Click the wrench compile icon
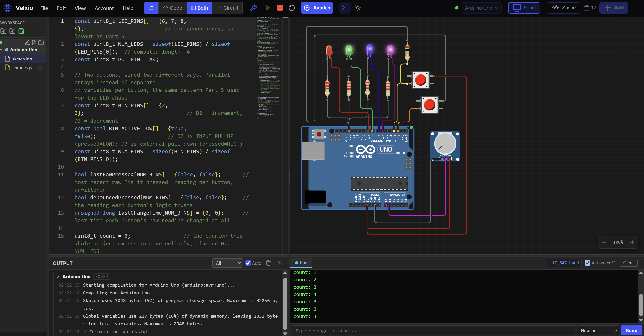Viewport: 644px width, 336px height. (253, 8)
